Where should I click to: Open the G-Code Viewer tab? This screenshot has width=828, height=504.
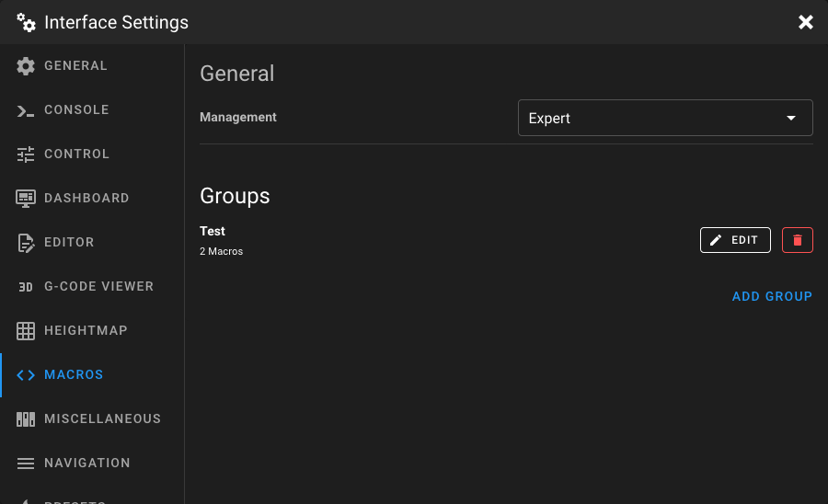point(92,287)
